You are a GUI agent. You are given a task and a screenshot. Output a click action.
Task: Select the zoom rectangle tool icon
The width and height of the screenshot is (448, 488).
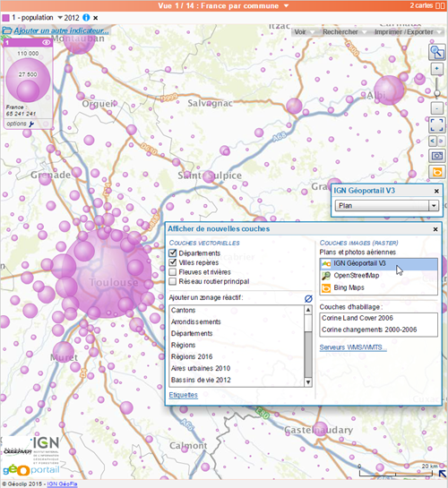click(436, 52)
